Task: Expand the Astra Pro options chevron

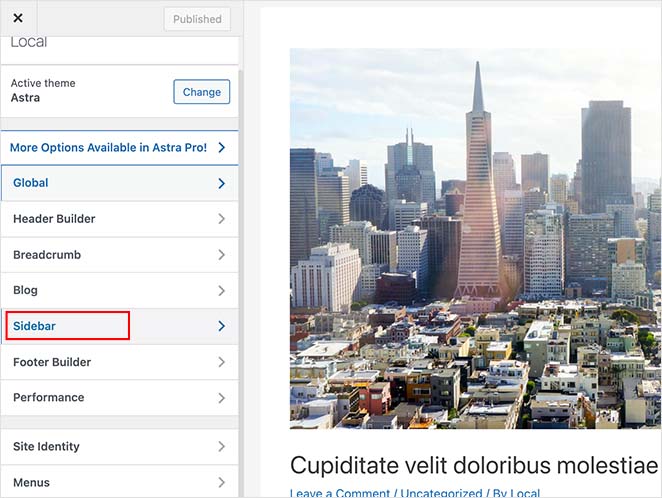Action: (x=221, y=148)
